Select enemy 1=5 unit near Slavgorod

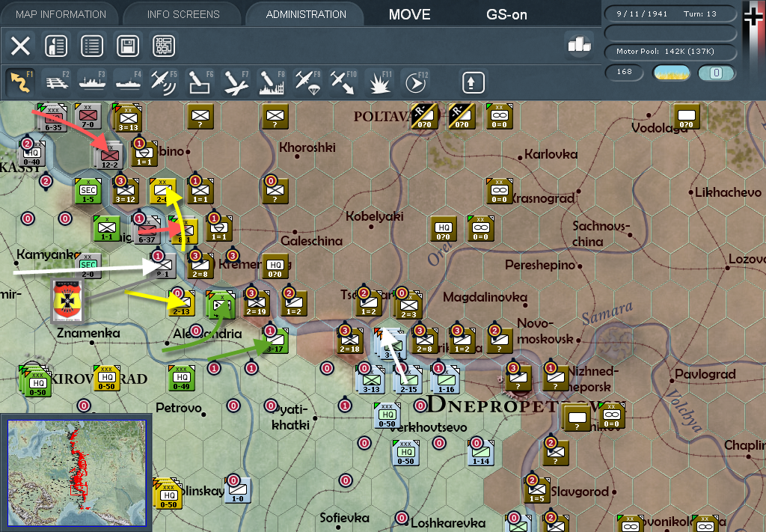coord(536,489)
